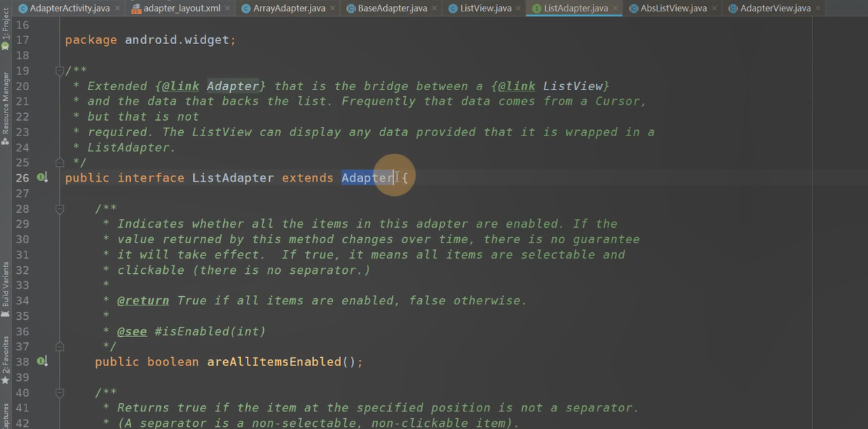Switch to the BaseAdapter.java tab
This screenshot has height=429, width=868.
click(x=392, y=8)
